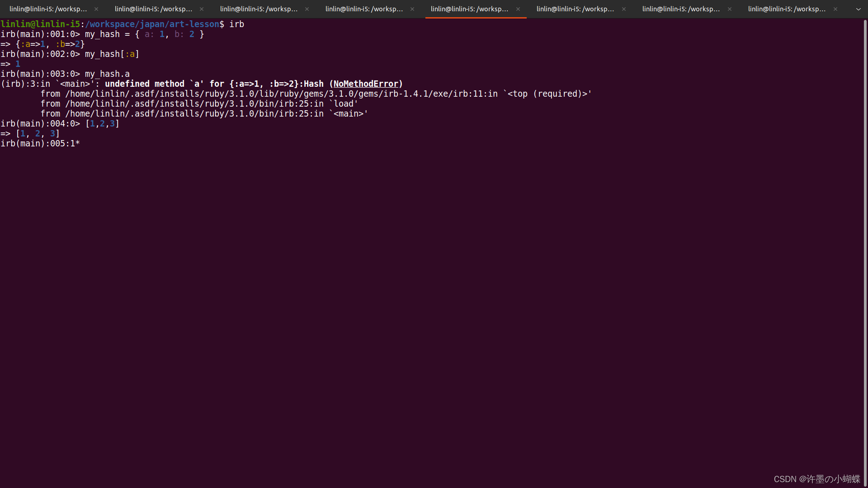
Task: Close the eighth terminal tab
Action: coord(835,9)
